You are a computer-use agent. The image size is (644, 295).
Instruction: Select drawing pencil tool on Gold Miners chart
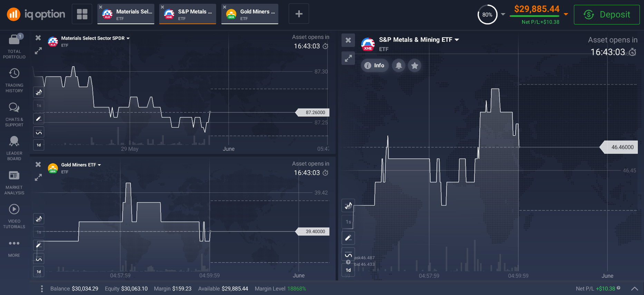coord(39,245)
